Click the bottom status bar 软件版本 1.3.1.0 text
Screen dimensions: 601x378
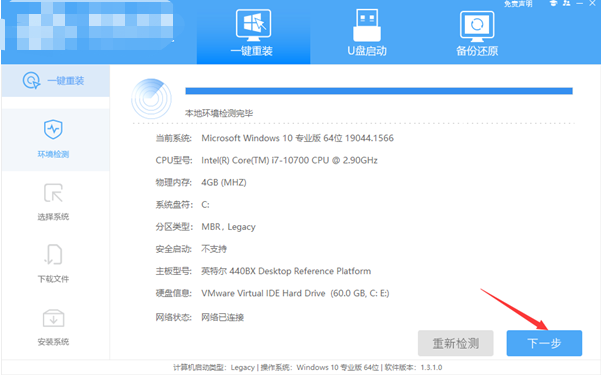coord(413,367)
